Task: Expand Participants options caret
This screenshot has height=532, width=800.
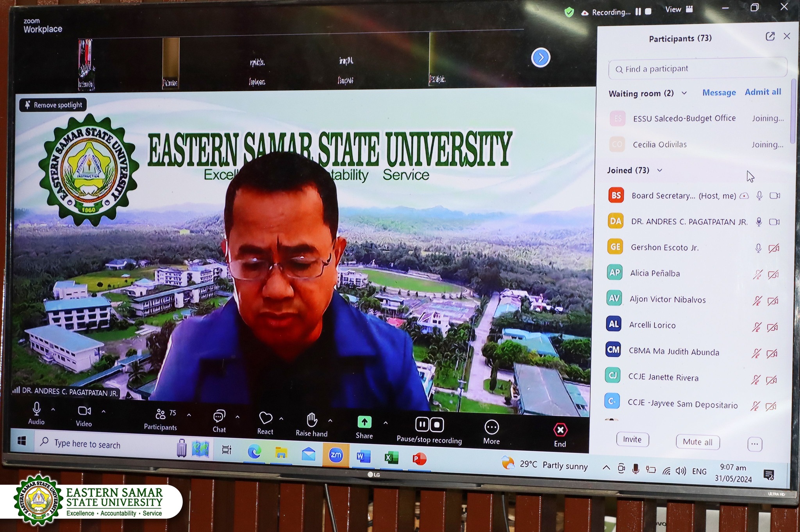Action: pyautogui.click(x=189, y=415)
